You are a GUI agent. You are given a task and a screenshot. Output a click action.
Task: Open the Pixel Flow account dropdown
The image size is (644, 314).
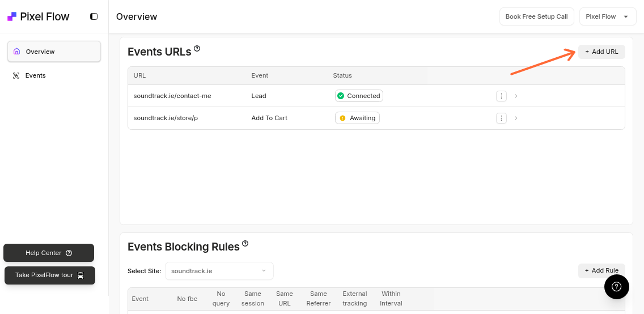coord(607,16)
